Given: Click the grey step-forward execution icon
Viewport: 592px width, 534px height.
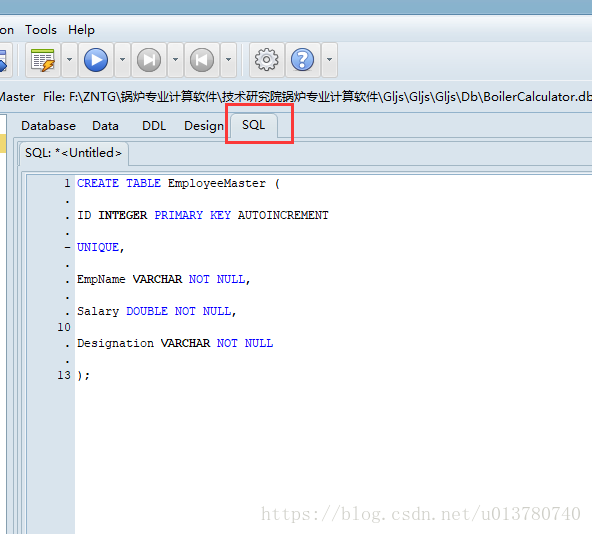Looking at the screenshot, I should tap(149, 60).
